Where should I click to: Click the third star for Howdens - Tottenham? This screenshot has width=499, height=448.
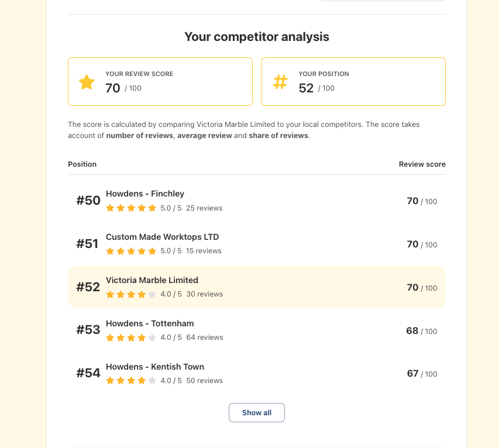[x=132, y=337]
